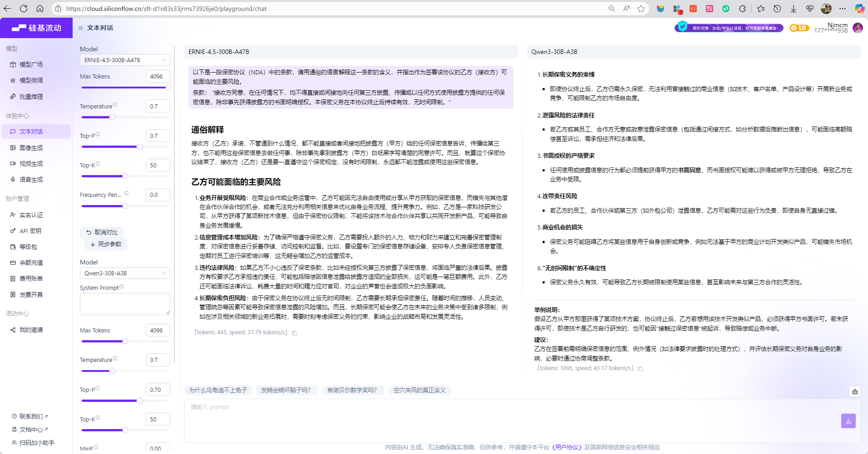868x454 pixels.
Task: Click 同步参数 button
Action: point(106,244)
